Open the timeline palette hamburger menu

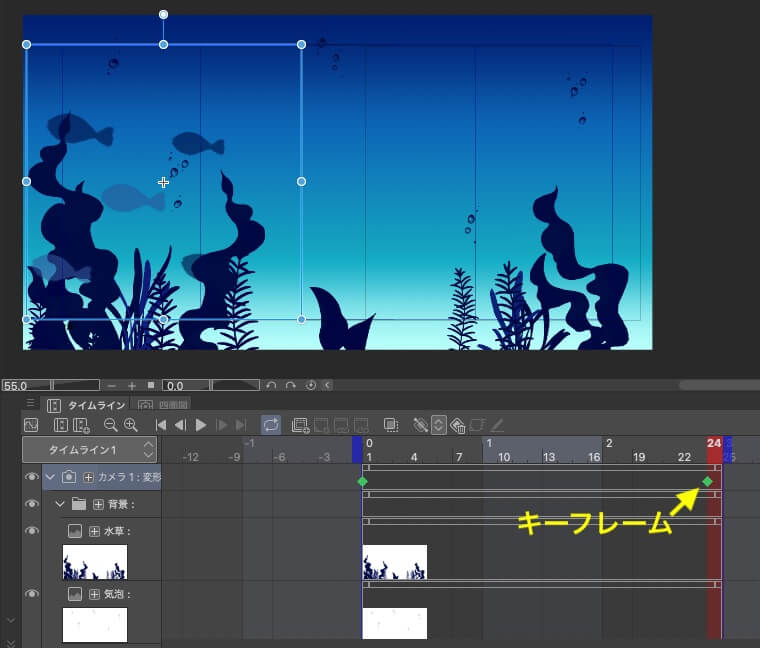[30, 403]
